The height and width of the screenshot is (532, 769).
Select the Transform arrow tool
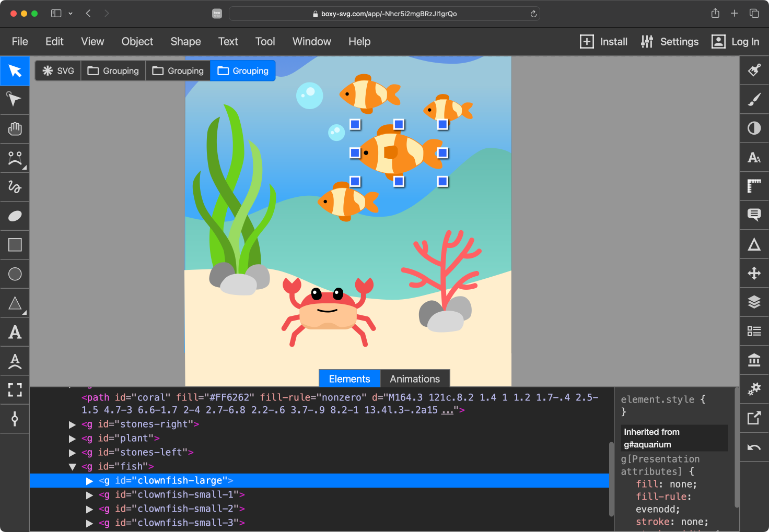click(15, 70)
